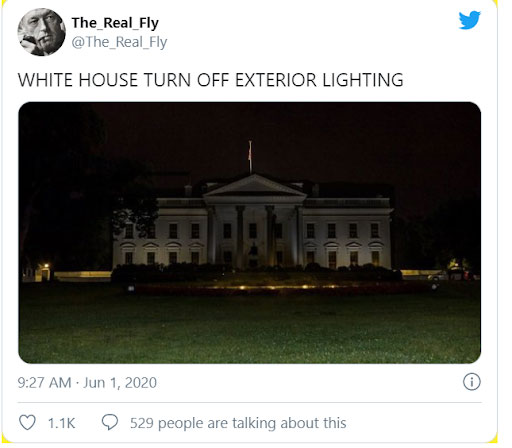This screenshot has width=512, height=448.
Task: Click the parked vehicles at photo's right edge
Action: click(x=453, y=274)
